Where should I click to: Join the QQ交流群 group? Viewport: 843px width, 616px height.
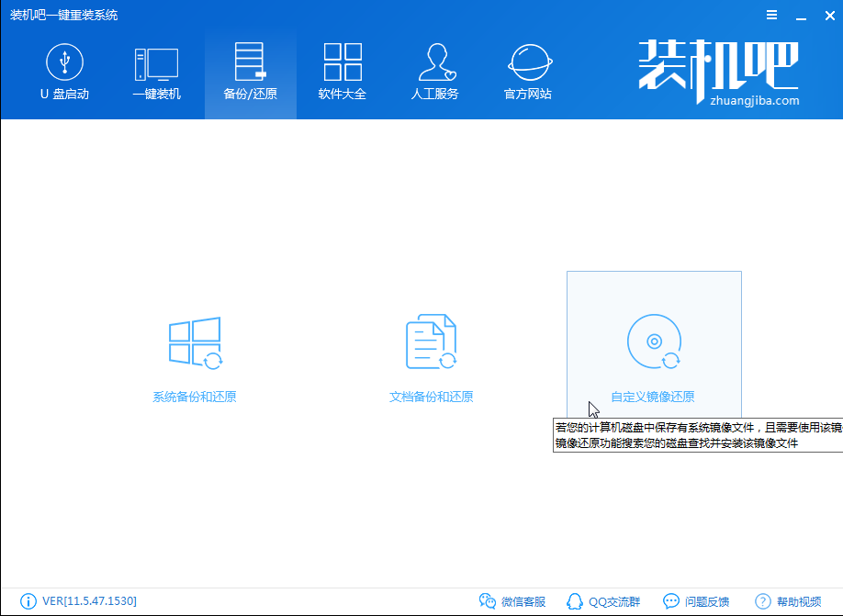click(603, 601)
